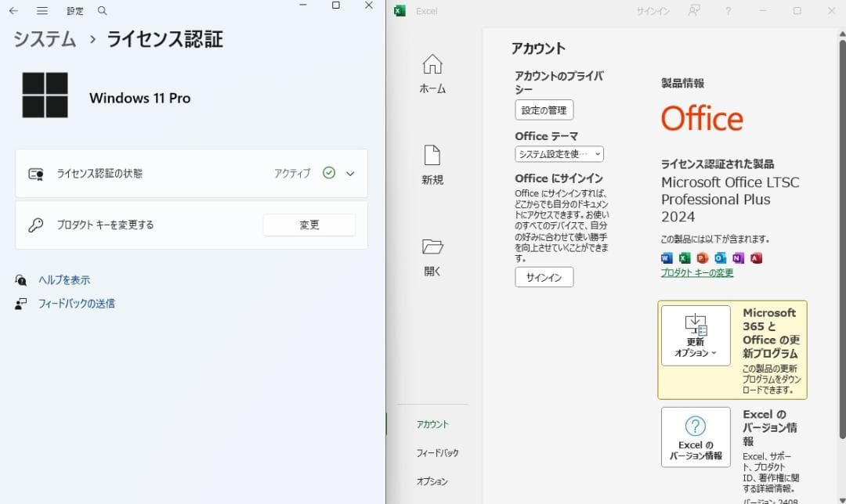Screen dimensions: 846x504
Task: Open the Office テーマ dropdown
Action: (x=559, y=154)
